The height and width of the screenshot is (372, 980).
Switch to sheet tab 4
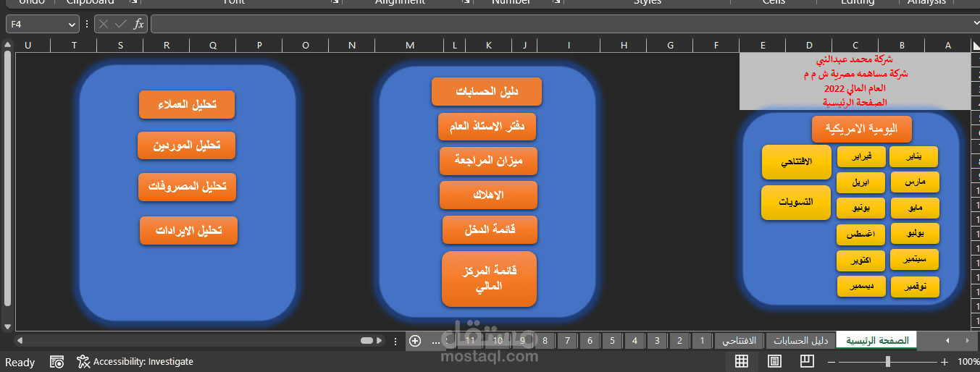click(635, 340)
